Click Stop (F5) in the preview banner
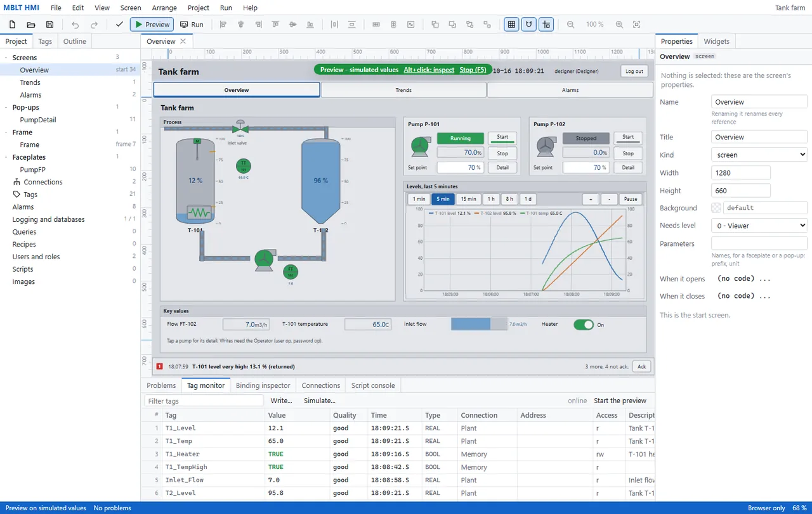This screenshot has width=812, height=514. click(473, 70)
